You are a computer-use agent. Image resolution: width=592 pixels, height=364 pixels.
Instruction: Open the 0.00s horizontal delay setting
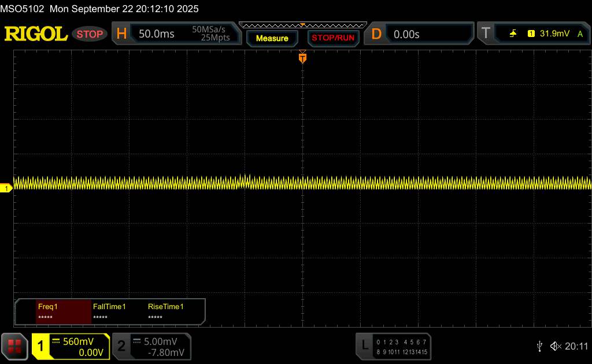406,34
